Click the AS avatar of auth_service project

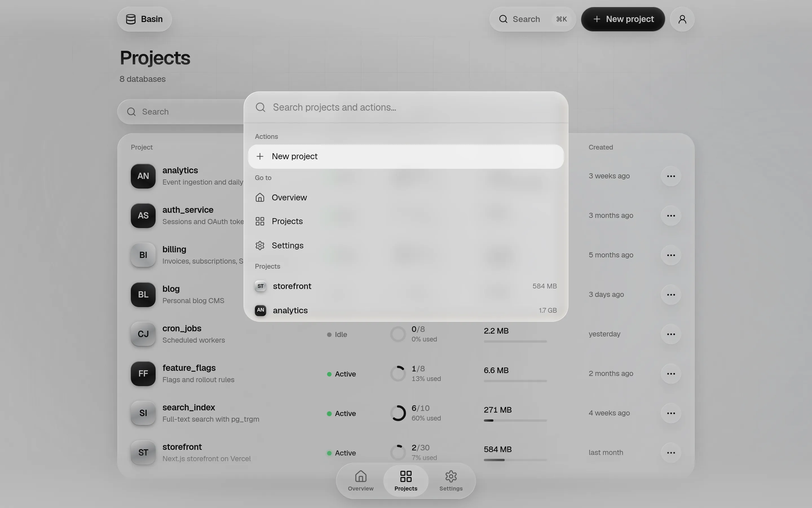coord(143,216)
